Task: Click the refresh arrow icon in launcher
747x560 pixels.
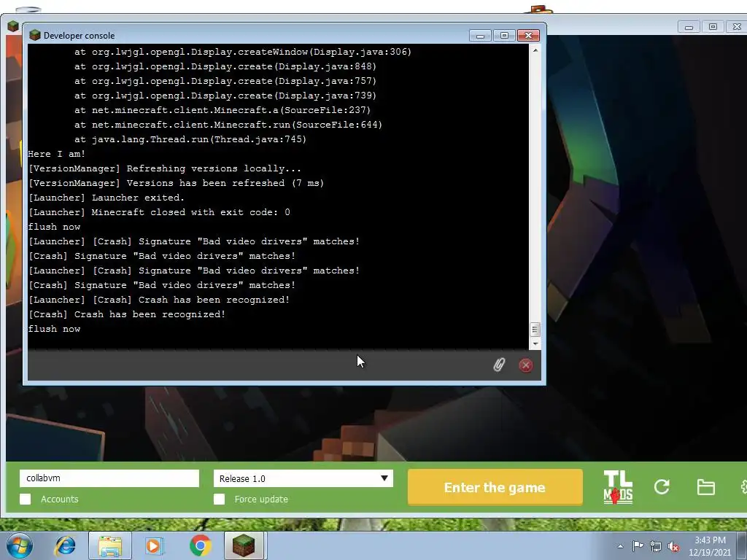Action: 662,486
